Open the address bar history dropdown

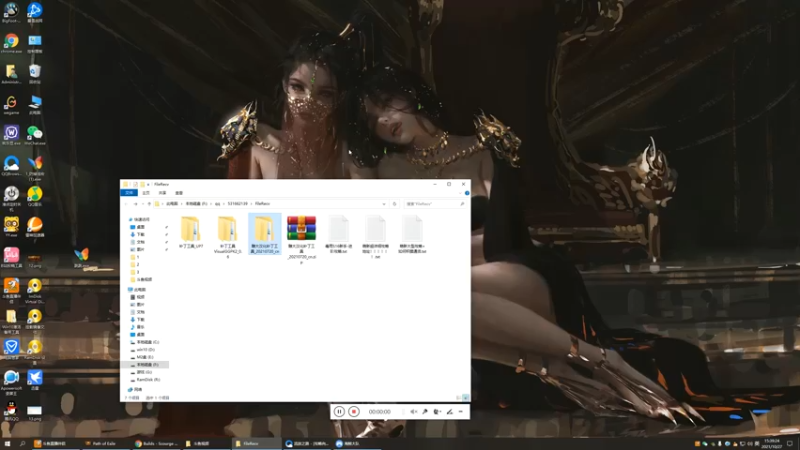tap(384, 204)
